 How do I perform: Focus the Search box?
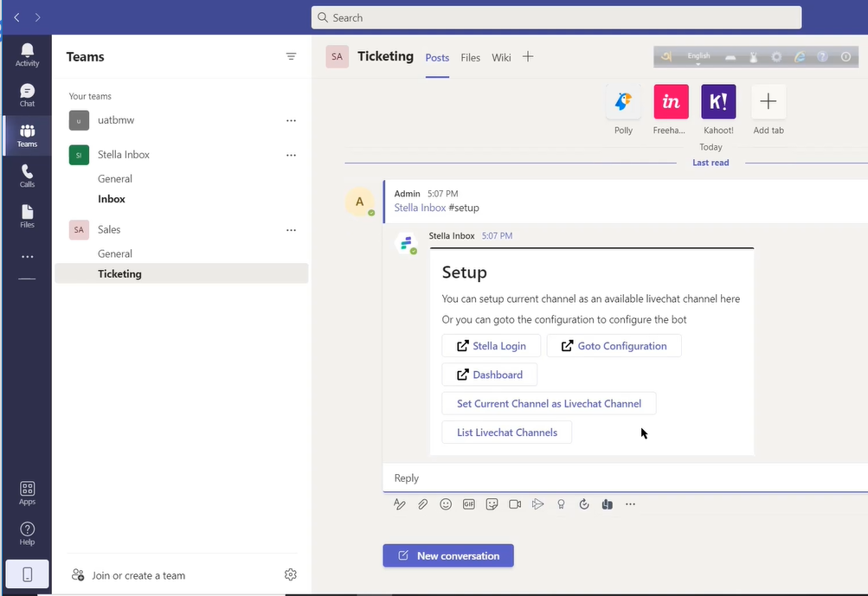pos(556,17)
